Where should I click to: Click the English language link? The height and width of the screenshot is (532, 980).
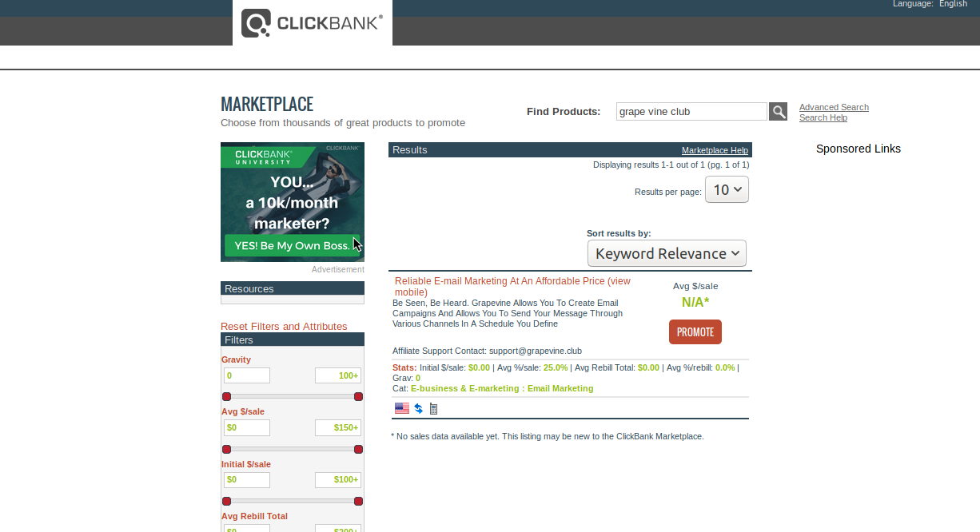[953, 4]
